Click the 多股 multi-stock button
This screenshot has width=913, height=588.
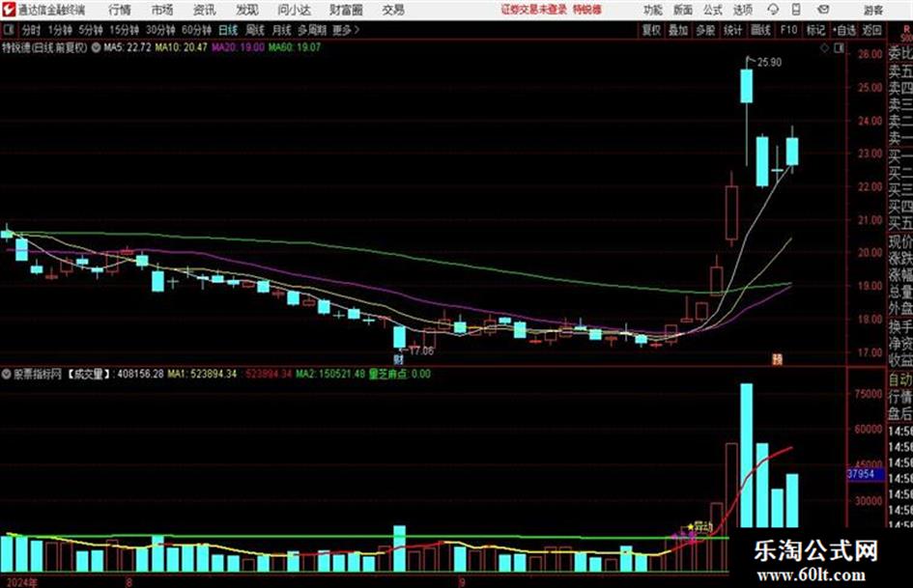point(705,30)
